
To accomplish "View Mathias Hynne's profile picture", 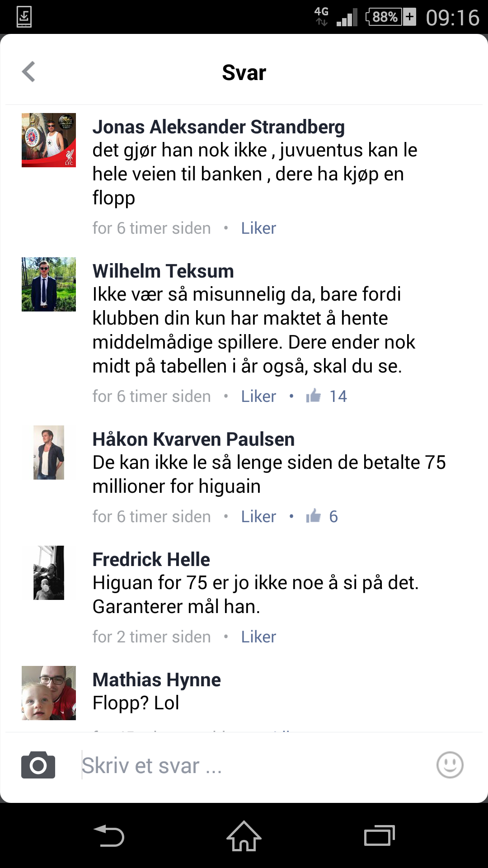I will coord(49,693).
